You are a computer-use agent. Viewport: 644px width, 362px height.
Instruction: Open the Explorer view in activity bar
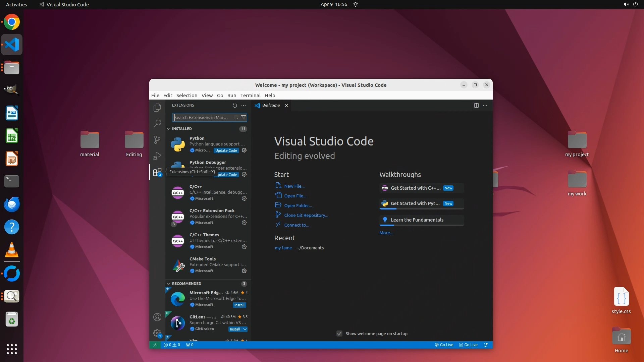[157, 108]
